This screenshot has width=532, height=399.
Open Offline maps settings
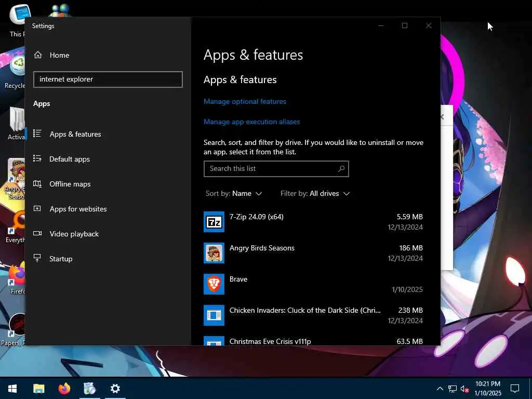point(70,184)
